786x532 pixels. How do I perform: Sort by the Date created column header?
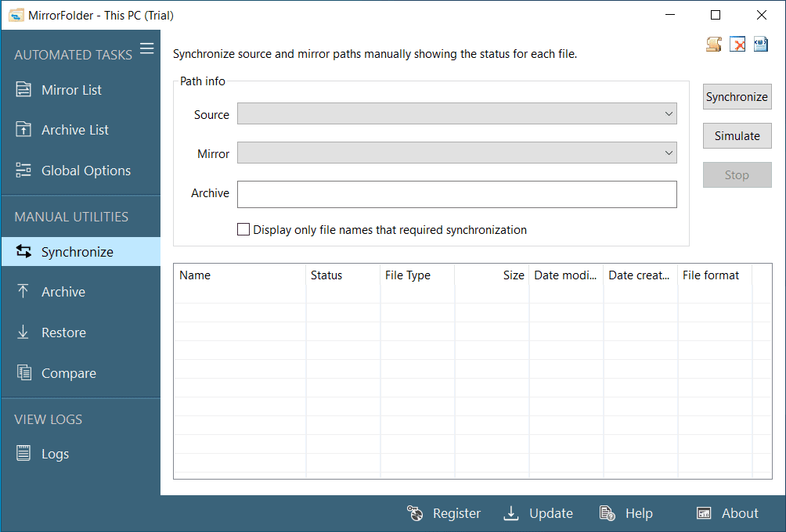[640, 275]
